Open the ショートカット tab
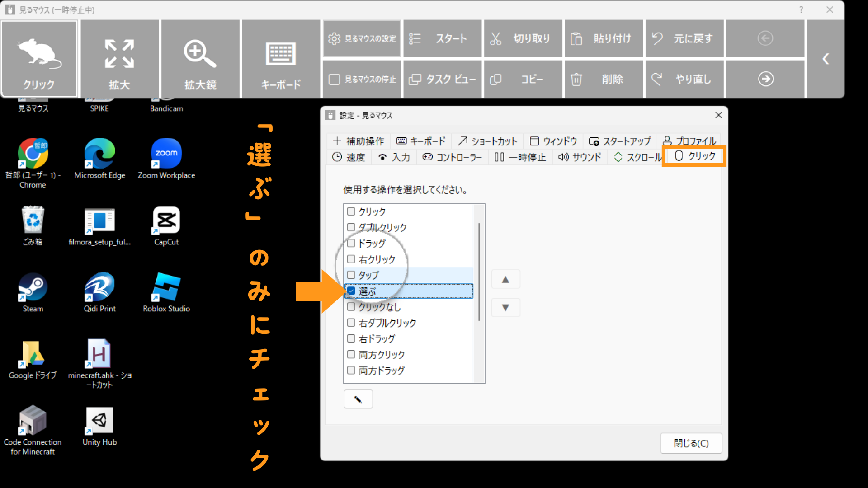Image resolution: width=868 pixels, height=488 pixels. click(x=487, y=141)
